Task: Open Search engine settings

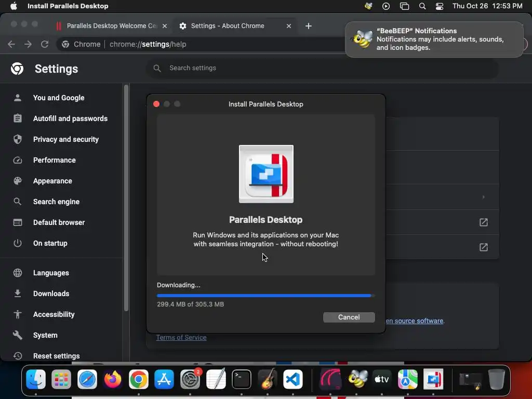Action: tap(61, 202)
